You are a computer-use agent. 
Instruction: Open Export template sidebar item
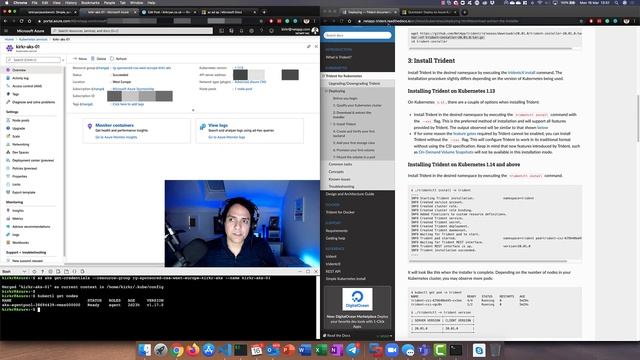tap(24, 192)
